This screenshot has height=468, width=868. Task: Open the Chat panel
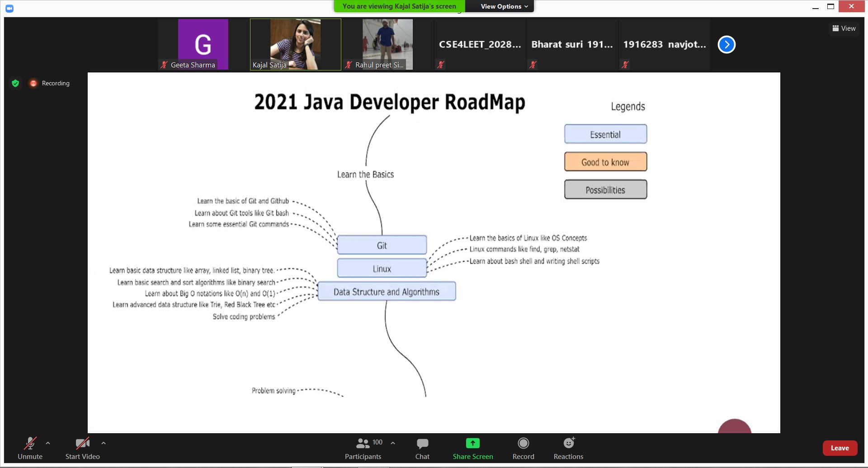pyautogui.click(x=422, y=449)
